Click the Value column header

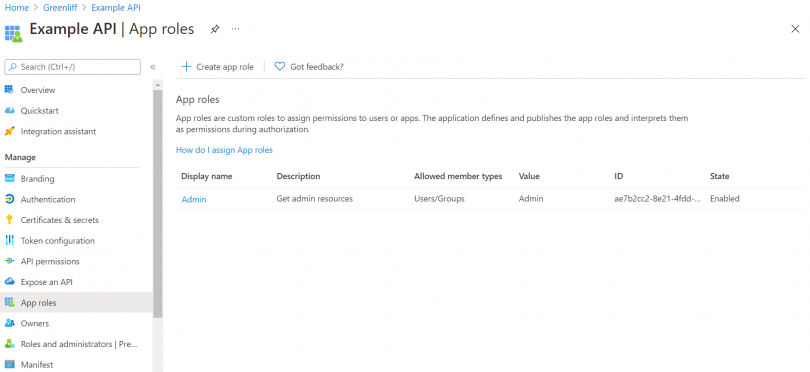[x=529, y=176]
